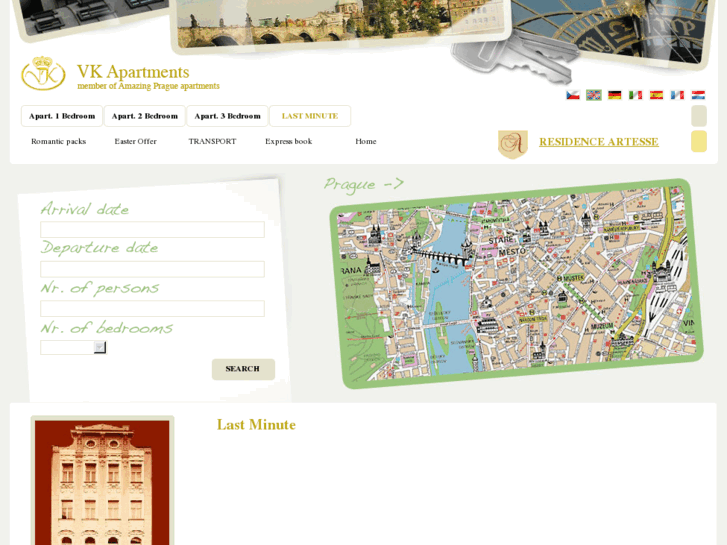Viewport: 727px width, 545px height.
Task: Open the Apart. 1 Bedroom tab
Action: 62,116
